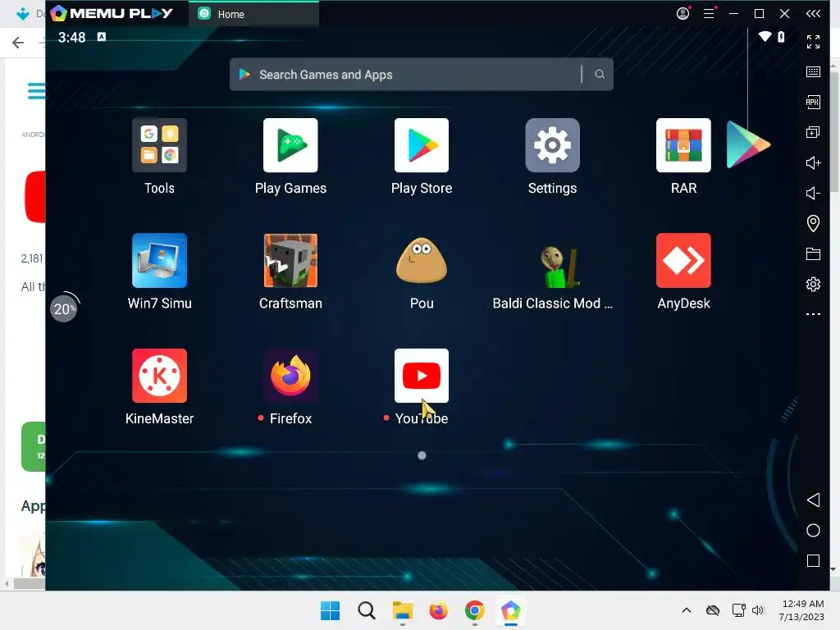Switch to the Home tab
Screen dimensions: 840x630
pos(254,14)
